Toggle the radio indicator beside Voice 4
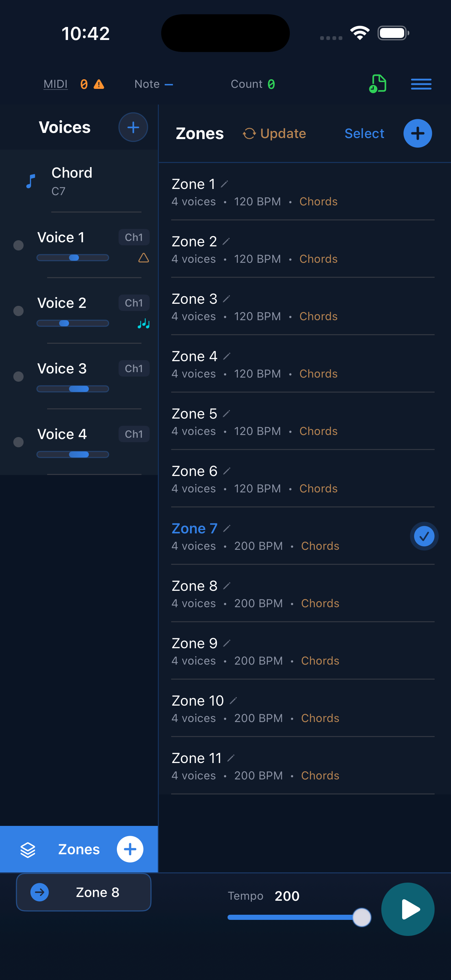451x980 pixels. (18, 442)
